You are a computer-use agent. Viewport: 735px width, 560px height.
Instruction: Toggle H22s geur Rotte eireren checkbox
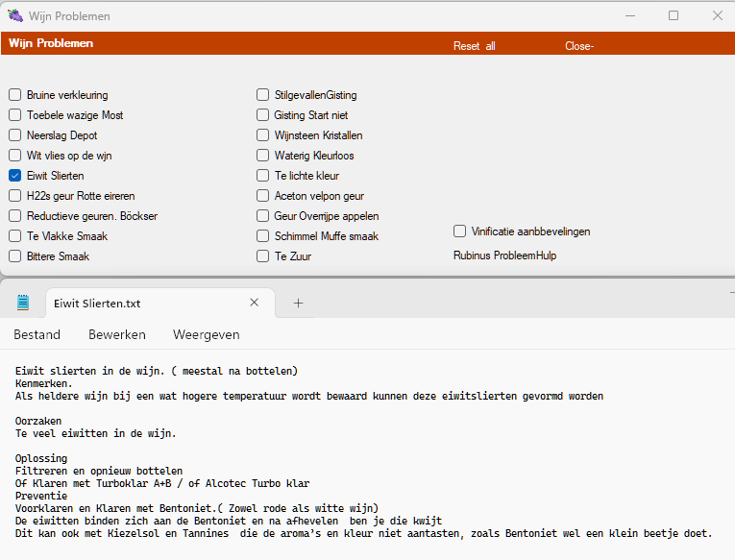click(x=15, y=196)
